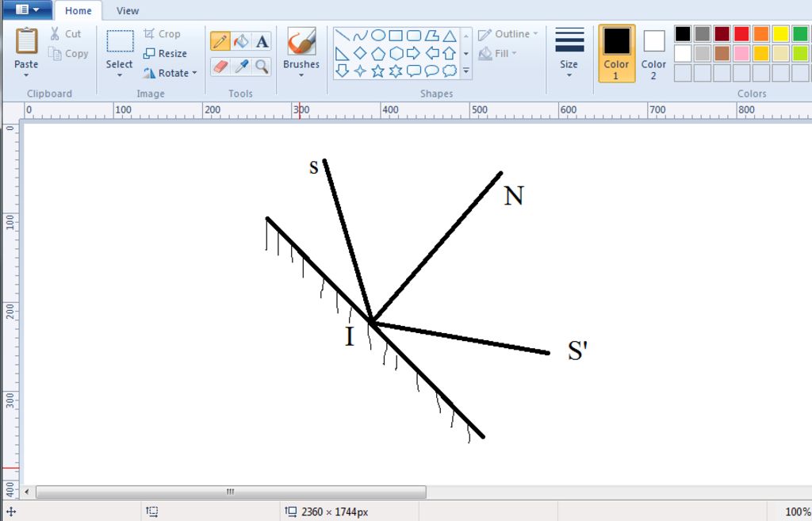Screen dimensions: 812x521
Task: Click the horizontal scrollbar left arrow
Action: coord(27,492)
